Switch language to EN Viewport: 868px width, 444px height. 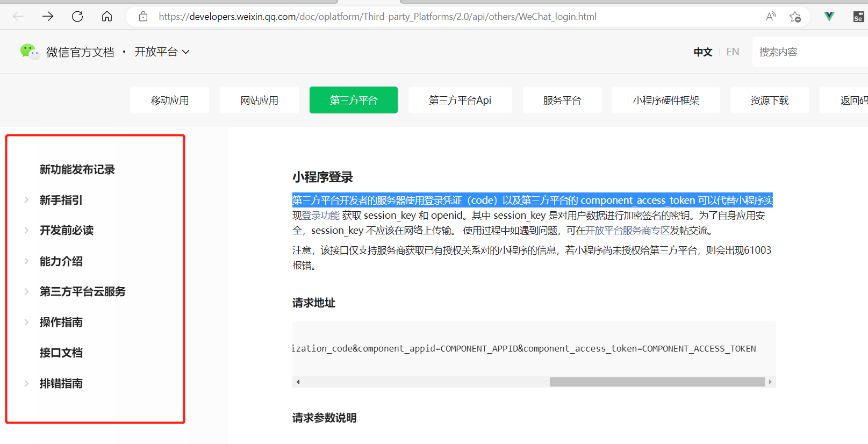(x=733, y=52)
